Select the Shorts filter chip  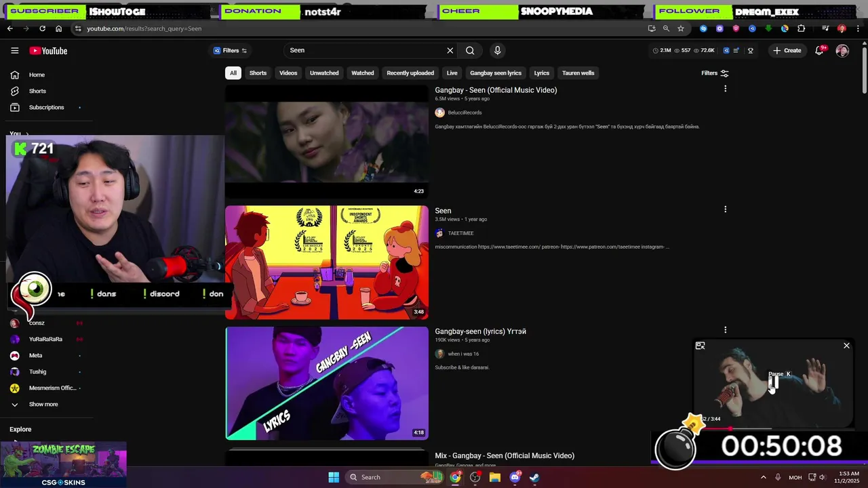pos(258,73)
